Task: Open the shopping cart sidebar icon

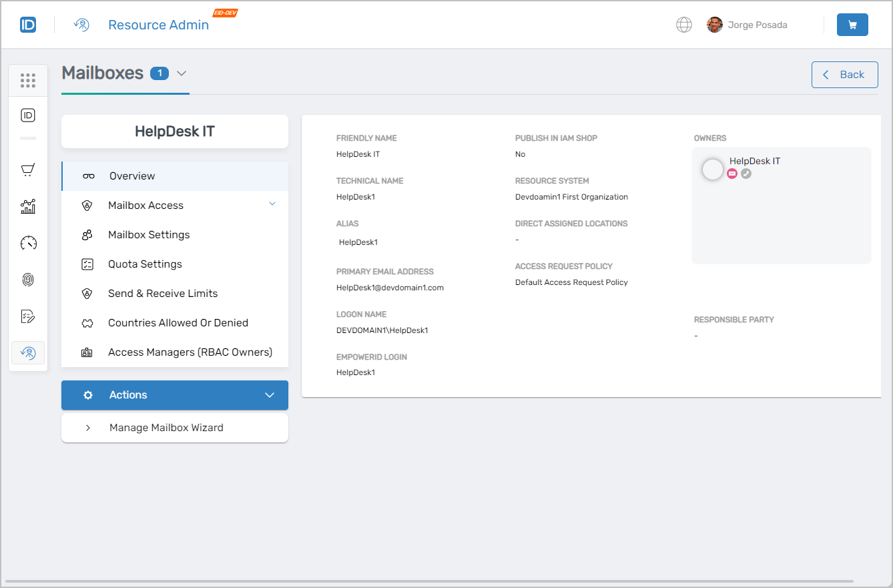Action: (x=27, y=170)
